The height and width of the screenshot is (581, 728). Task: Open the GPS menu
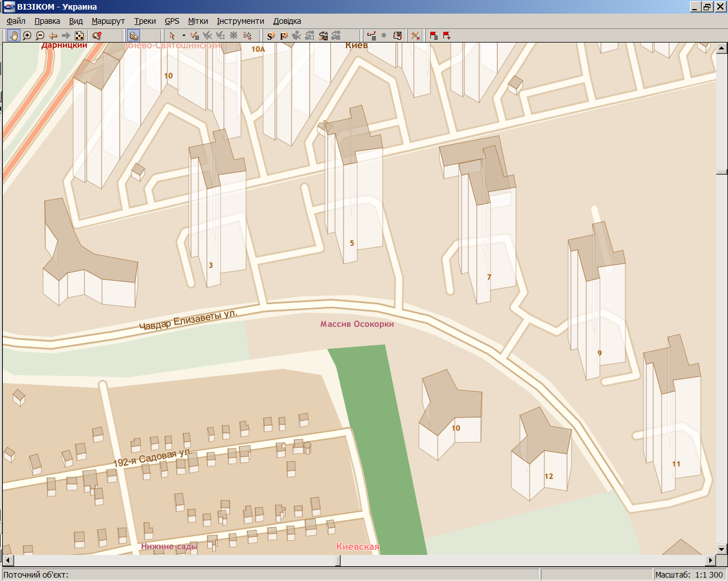tap(172, 21)
